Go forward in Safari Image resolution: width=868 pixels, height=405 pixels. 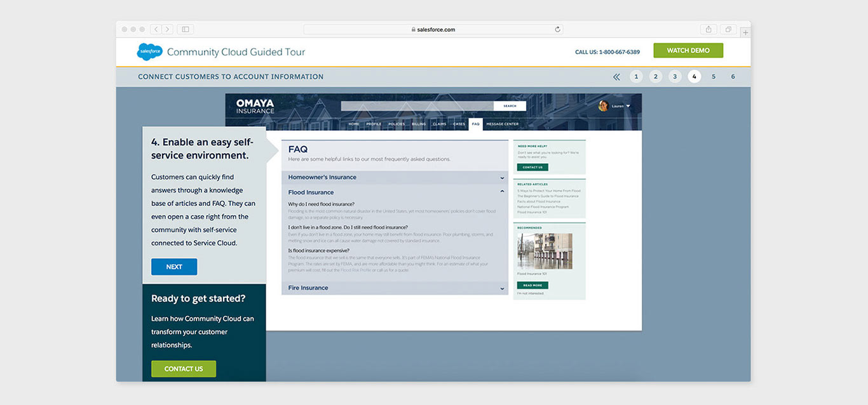(168, 29)
